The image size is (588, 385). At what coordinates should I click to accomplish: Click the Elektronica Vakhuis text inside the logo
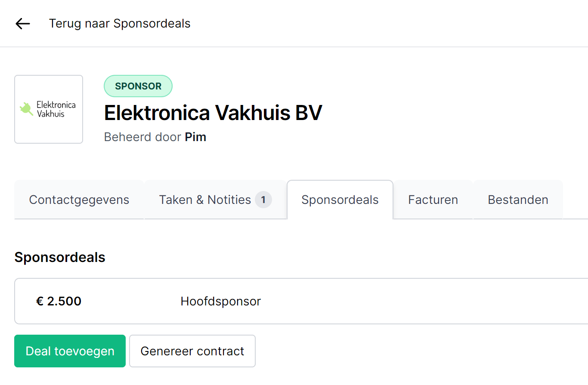(56, 109)
